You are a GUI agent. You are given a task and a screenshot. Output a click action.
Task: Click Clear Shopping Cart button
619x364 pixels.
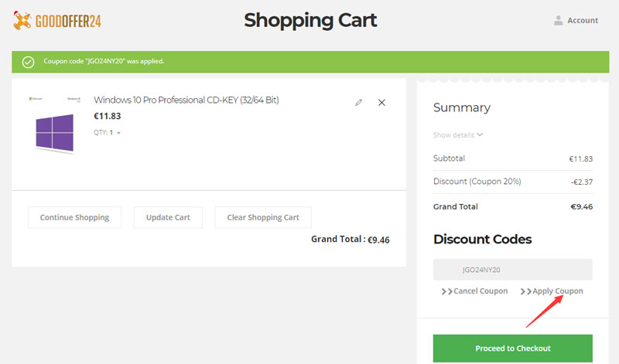click(263, 217)
